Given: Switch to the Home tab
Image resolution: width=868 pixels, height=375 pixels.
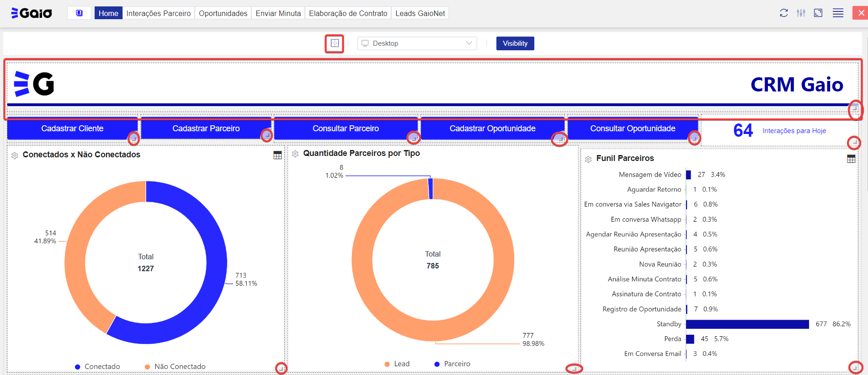Looking at the screenshot, I should click(108, 13).
